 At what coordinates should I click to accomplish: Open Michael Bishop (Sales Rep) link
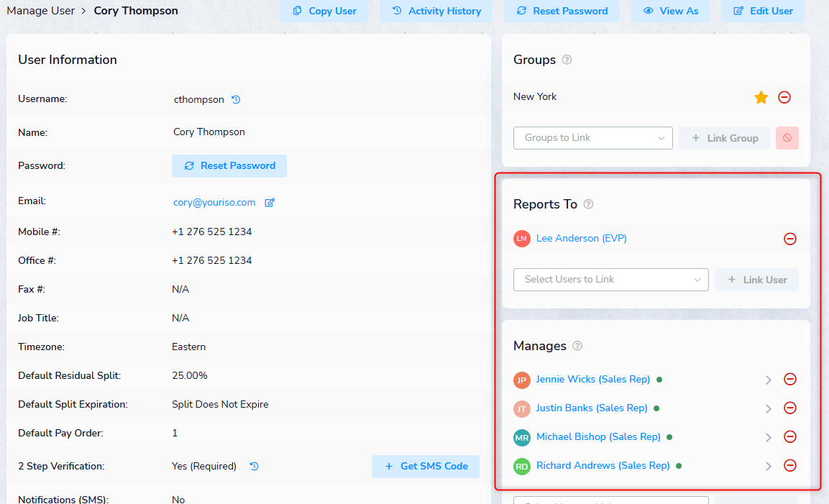pyautogui.click(x=598, y=437)
